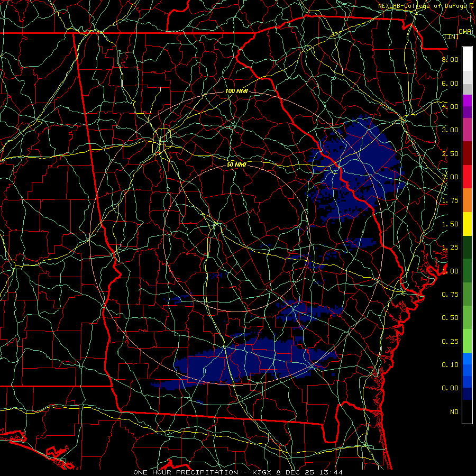Click the "50 NMI" range ring label
This screenshot has height=476, width=476.
pos(236,164)
